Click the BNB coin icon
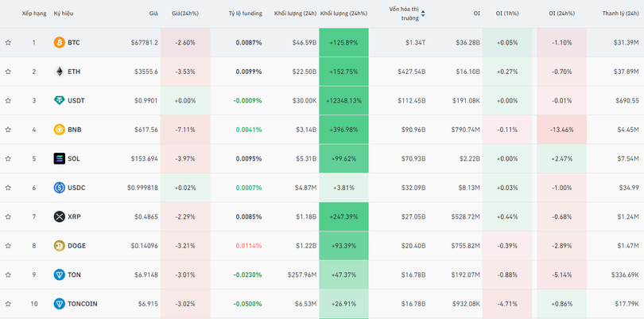This screenshot has height=319, width=644. 59,130
